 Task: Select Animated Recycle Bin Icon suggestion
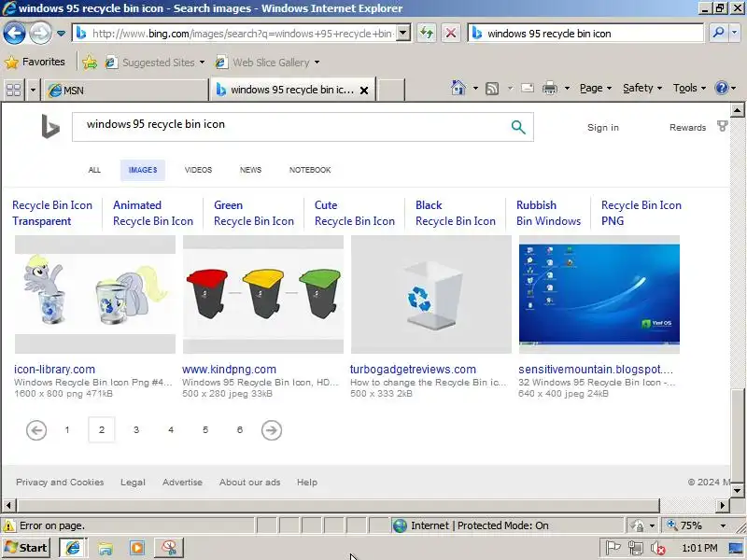(153, 213)
